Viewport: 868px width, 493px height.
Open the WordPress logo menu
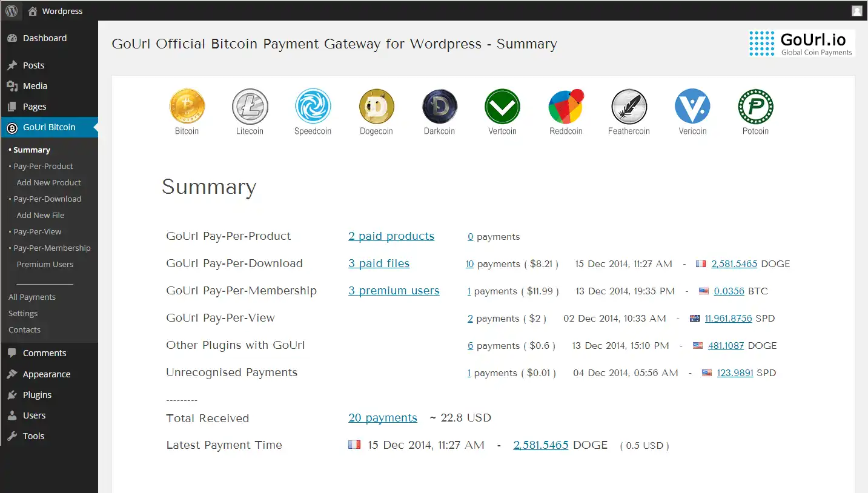click(x=11, y=11)
